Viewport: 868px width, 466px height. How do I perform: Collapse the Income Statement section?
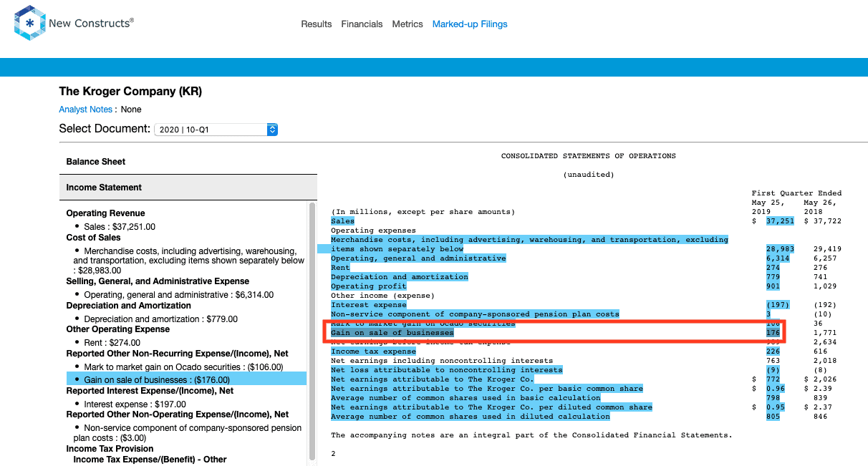point(188,188)
